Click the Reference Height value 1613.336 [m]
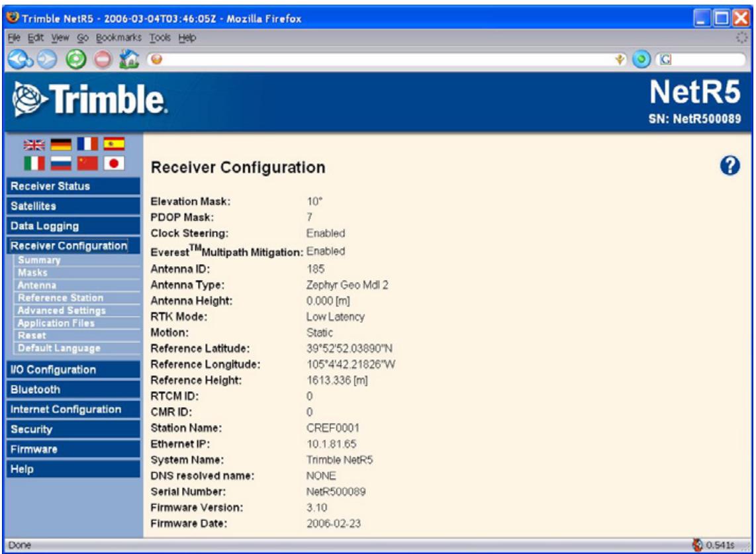Screen dimensions: 756x554 (x=337, y=380)
